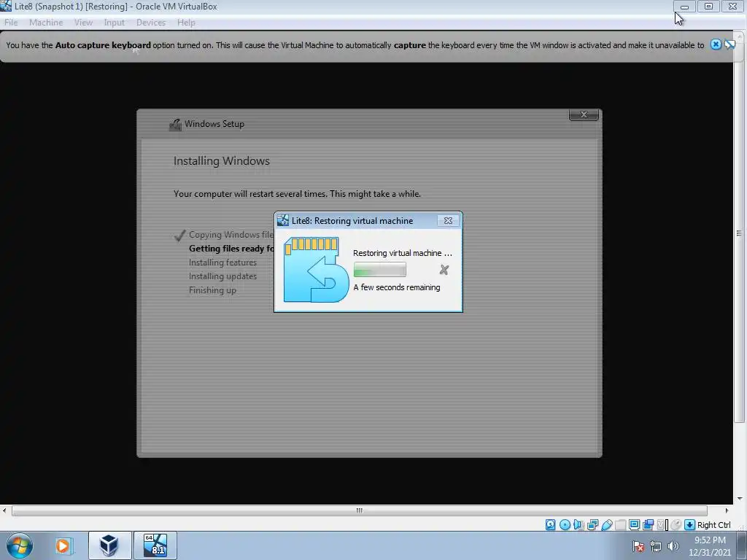Screen dimensions: 747x560
Task: Click the vertical scrollbar thumb
Action: pyautogui.click(x=739, y=233)
